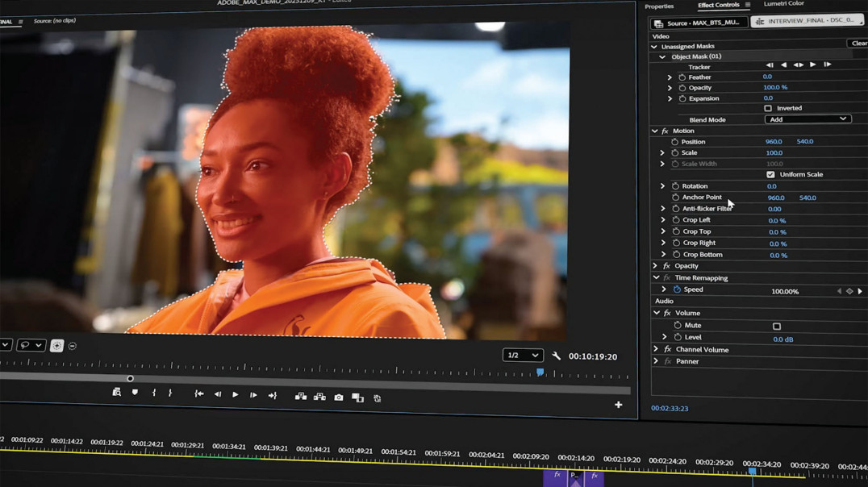Viewport: 868px width, 487px height.
Task: Click the Position stopwatch icon
Action: point(675,142)
